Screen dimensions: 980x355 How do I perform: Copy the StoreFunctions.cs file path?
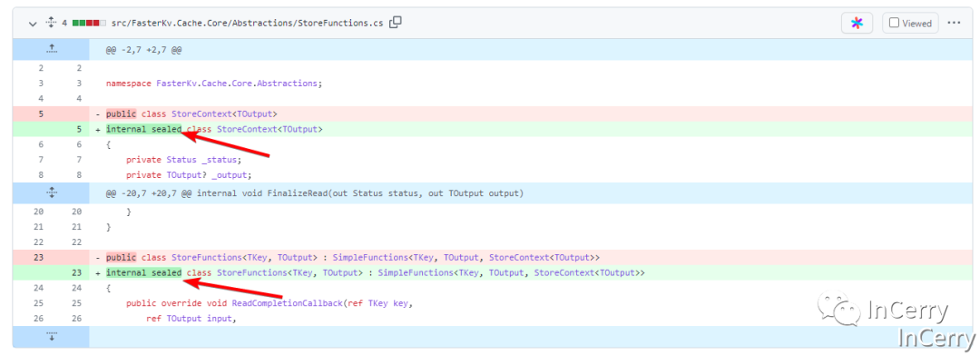(395, 23)
